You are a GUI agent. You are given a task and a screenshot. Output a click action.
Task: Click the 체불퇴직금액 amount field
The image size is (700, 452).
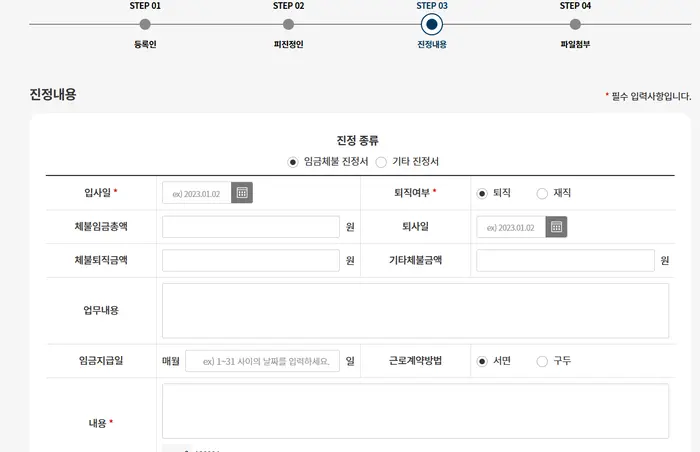[x=251, y=260]
